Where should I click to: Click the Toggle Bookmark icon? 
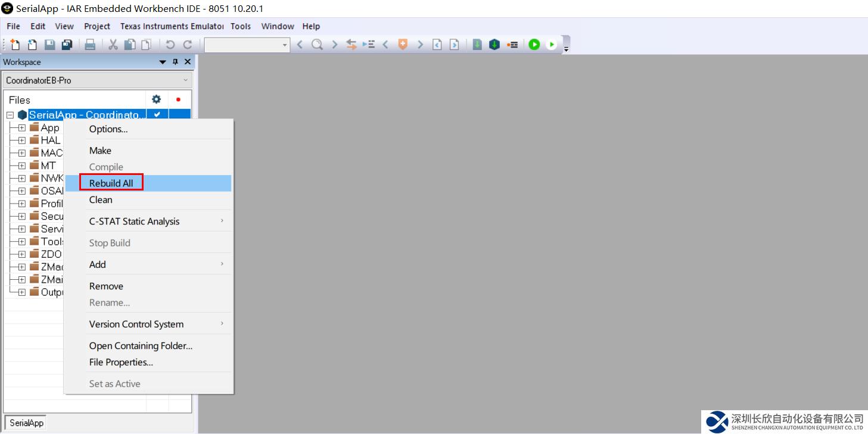click(x=403, y=45)
